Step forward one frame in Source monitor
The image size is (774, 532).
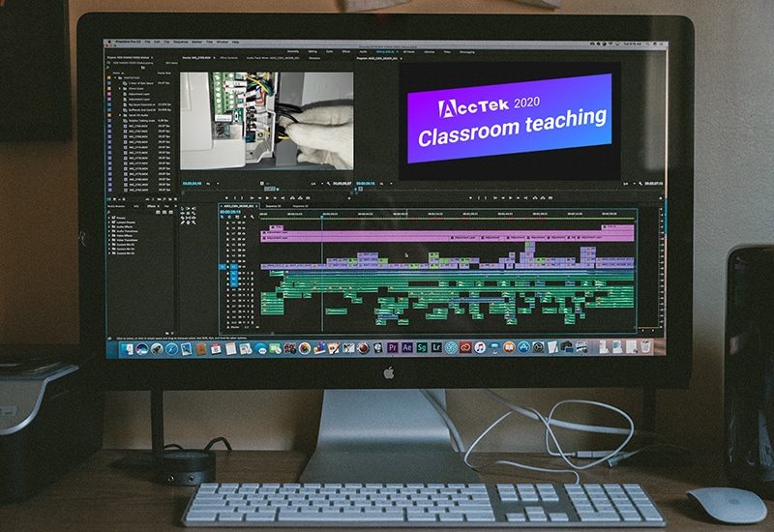click(x=275, y=198)
